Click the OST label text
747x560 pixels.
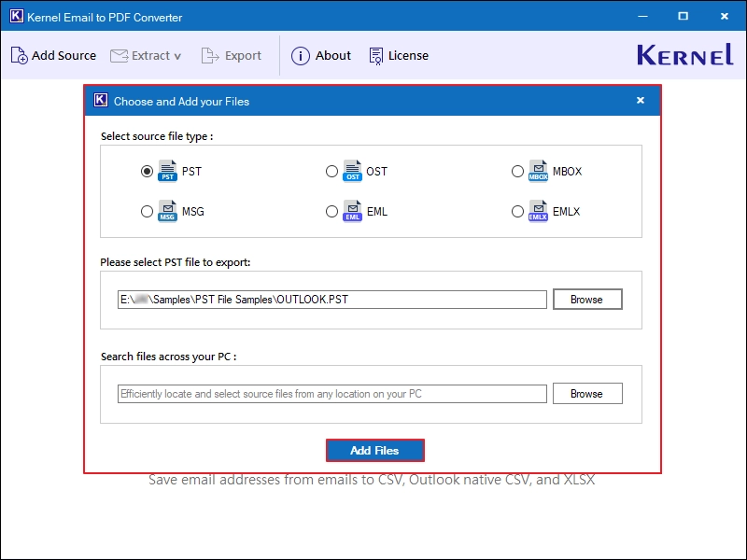click(377, 172)
